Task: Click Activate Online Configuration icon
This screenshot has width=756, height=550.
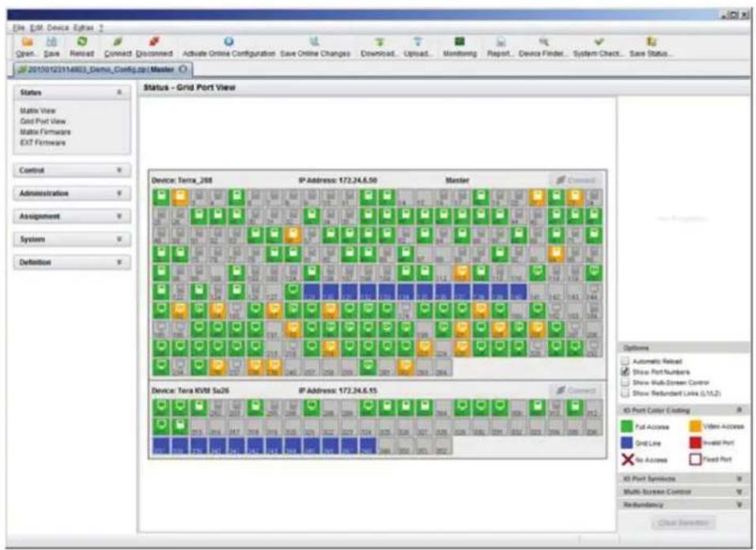Action: 229,42
